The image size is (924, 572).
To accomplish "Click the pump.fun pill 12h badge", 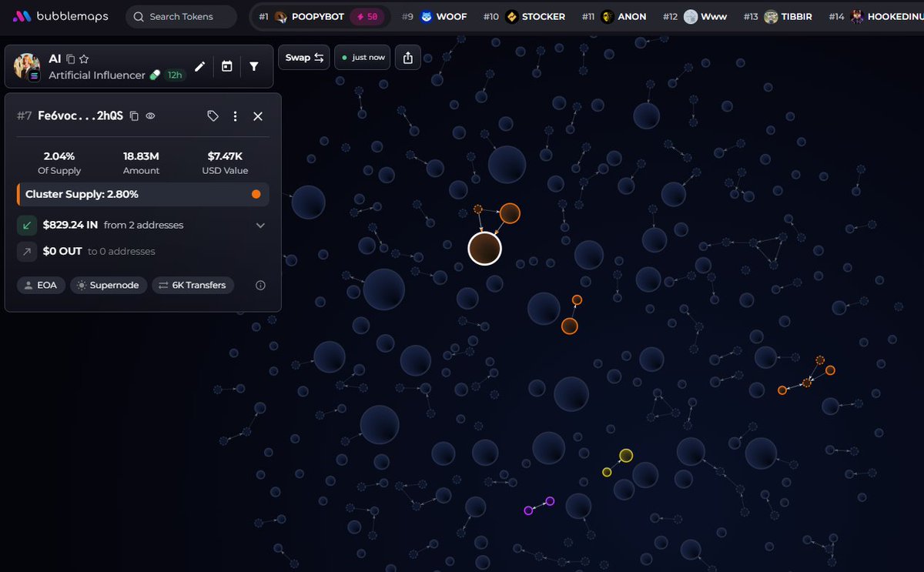I will [167, 75].
